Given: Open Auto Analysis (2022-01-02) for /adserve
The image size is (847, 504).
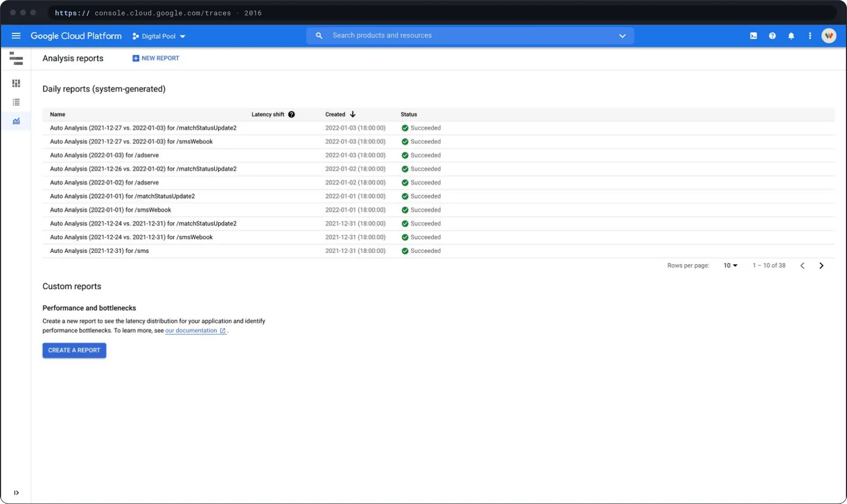Looking at the screenshot, I should [104, 183].
